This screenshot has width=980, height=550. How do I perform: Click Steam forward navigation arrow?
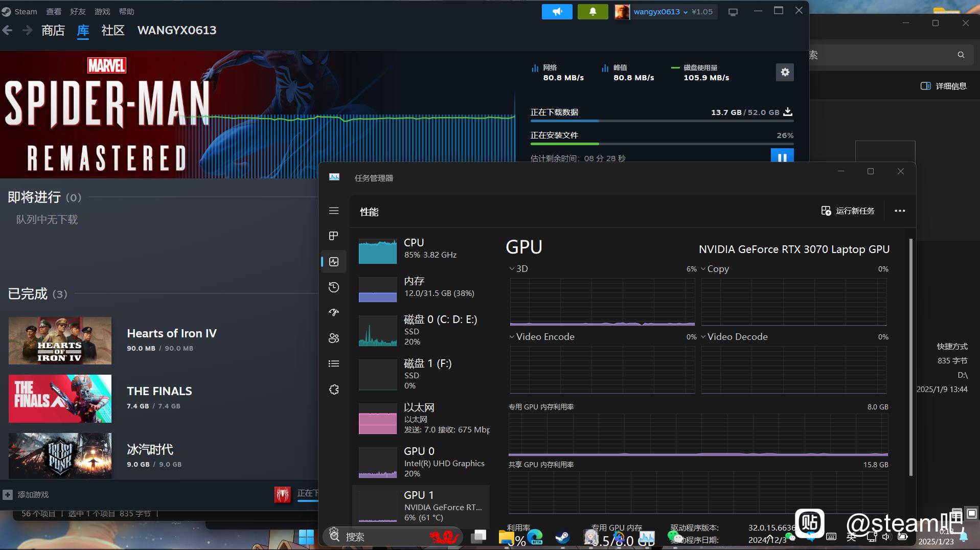tap(27, 31)
